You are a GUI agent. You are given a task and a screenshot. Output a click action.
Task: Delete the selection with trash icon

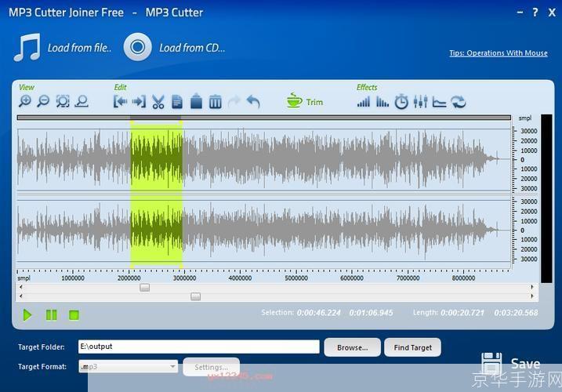coord(215,102)
